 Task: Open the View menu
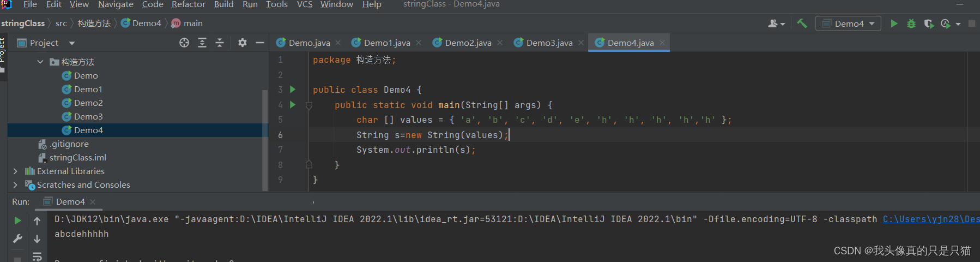79,4
